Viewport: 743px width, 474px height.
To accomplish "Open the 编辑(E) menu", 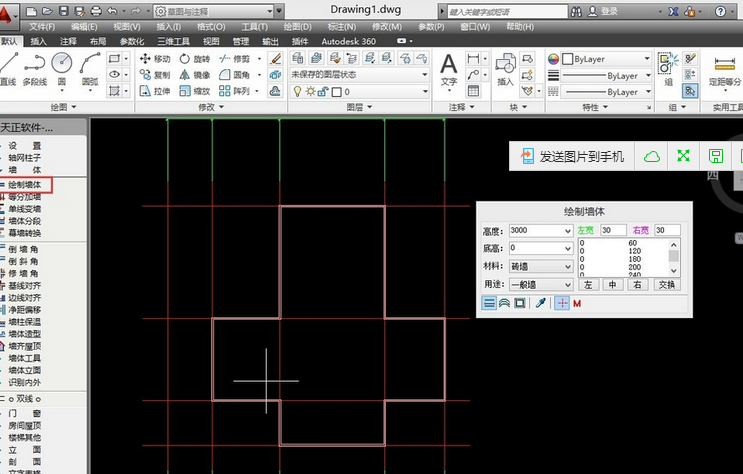I will click(84, 27).
